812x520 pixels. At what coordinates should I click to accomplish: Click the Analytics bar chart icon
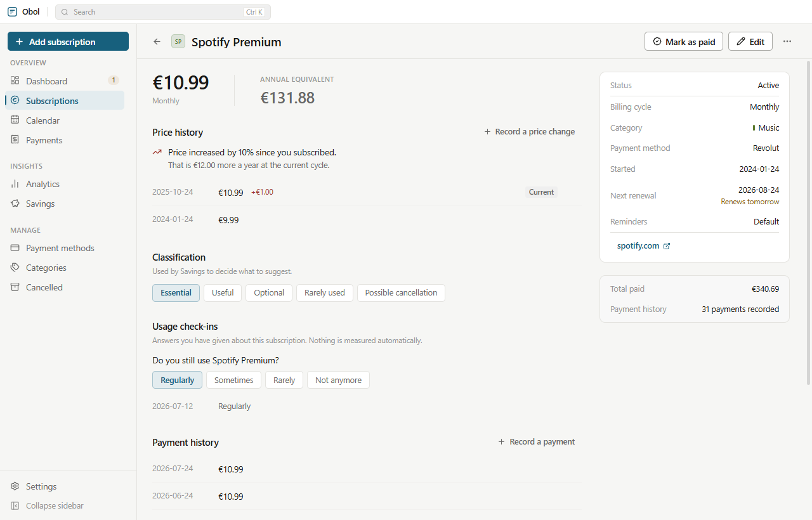pyautogui.click(x=15, y=183)
